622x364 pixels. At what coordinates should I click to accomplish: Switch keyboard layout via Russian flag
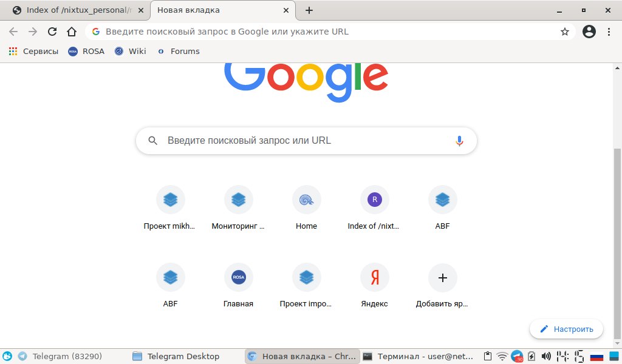pos(596,357)
